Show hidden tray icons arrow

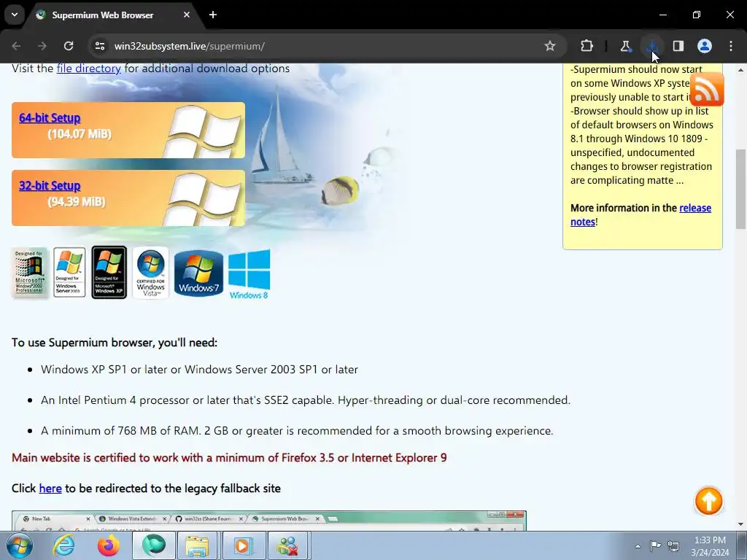(638, 546)
